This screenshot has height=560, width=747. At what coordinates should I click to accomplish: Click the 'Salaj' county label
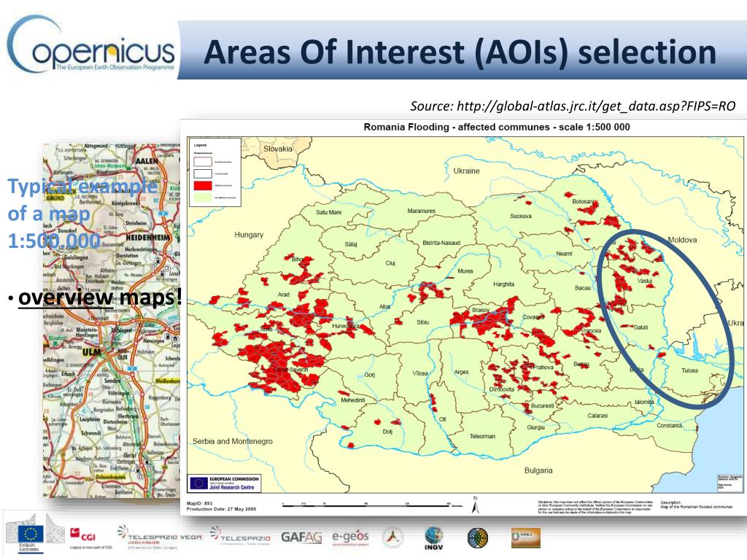tap(351, 244)
